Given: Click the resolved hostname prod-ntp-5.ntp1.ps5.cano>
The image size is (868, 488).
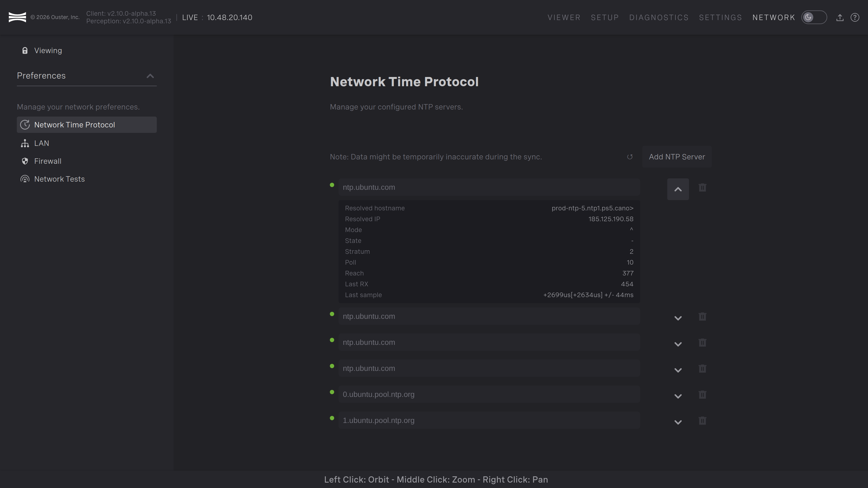Looking at the screenshot, I should 592,208.
